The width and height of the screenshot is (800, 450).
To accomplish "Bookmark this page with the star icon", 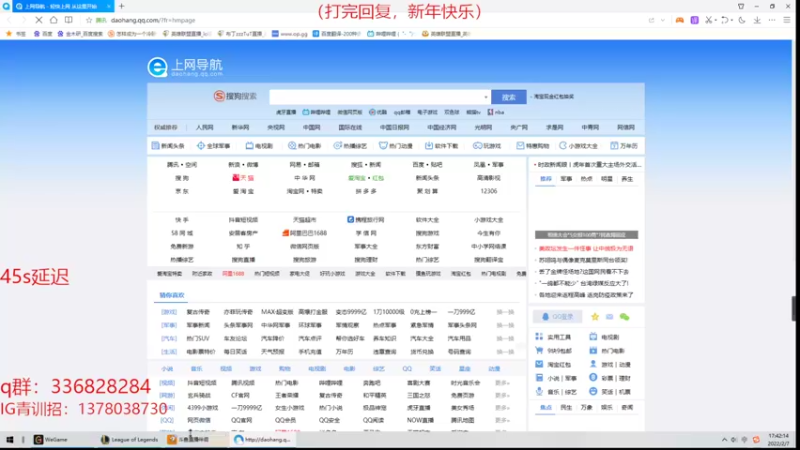I will click(x=89, y=20).
